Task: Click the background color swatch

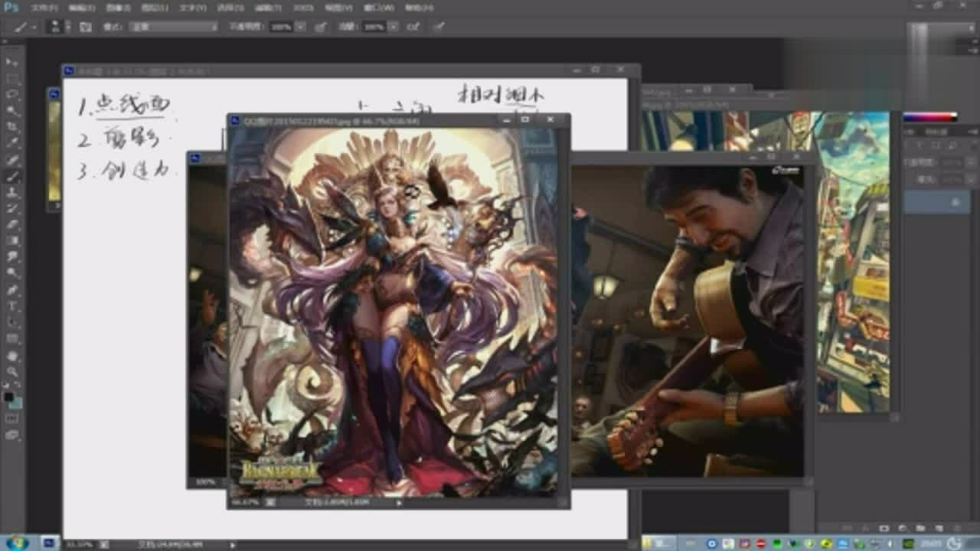Action: pyautogui.click(x=16, y=403)
